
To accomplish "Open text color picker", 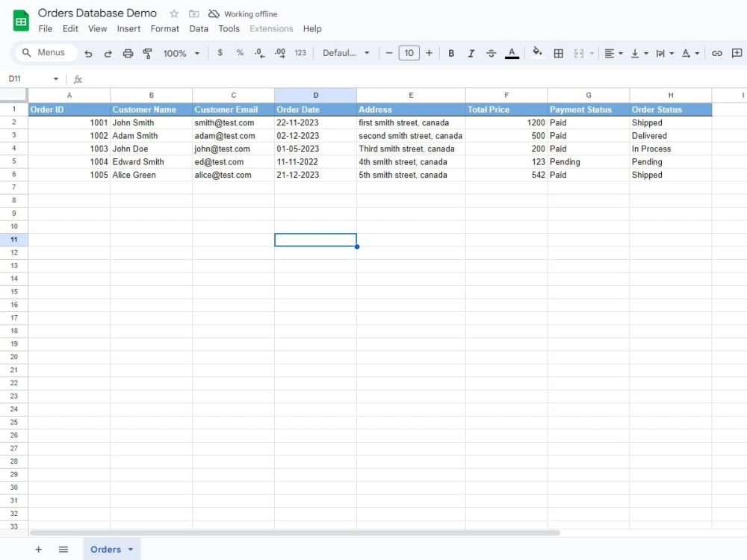I will [x=512, y=53].
